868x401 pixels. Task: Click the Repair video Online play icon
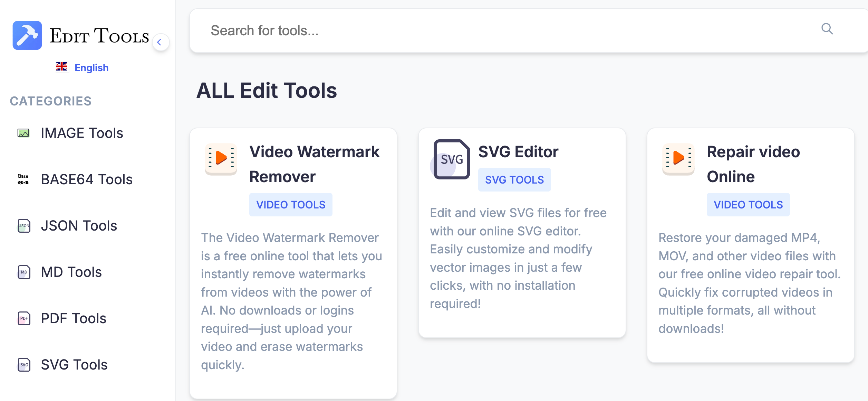click(678, 159)
